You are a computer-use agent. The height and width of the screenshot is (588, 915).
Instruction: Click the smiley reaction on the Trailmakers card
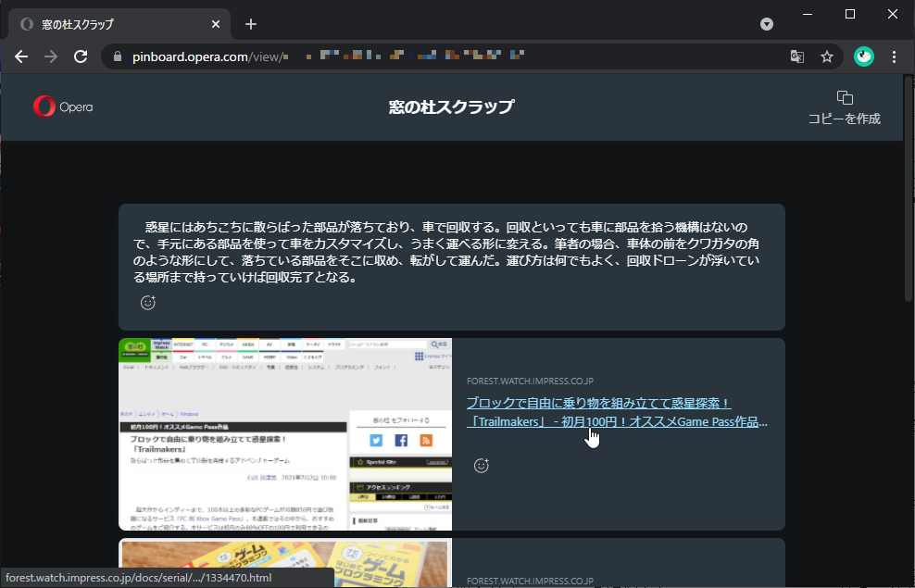(x=481, y=465)
